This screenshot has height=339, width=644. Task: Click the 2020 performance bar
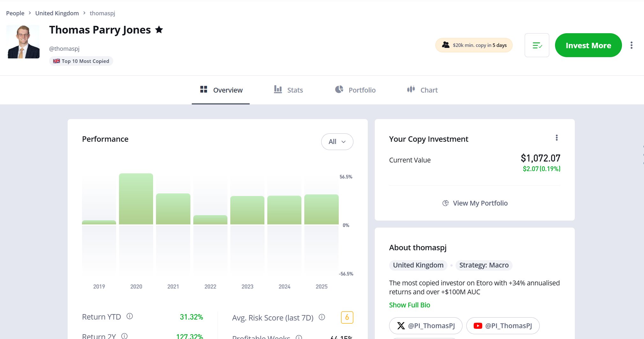pyautogui.click(x=136, y=199)
